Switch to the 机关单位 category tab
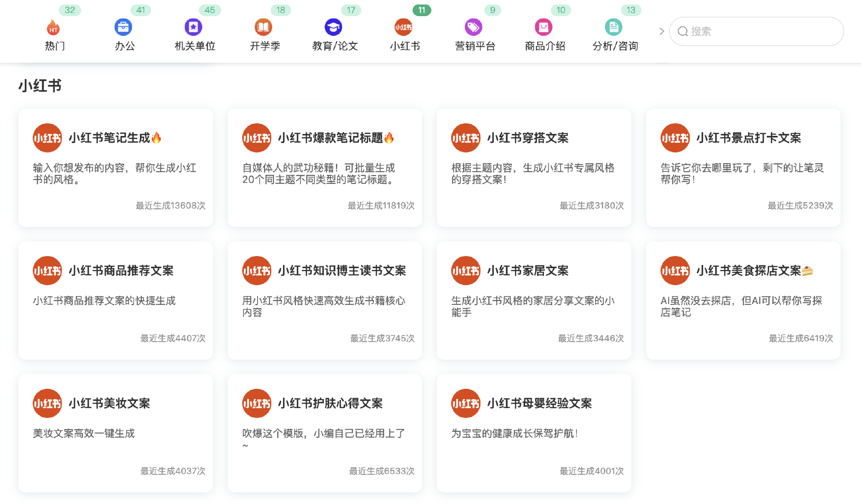861x504 pixels. point(195,46)
